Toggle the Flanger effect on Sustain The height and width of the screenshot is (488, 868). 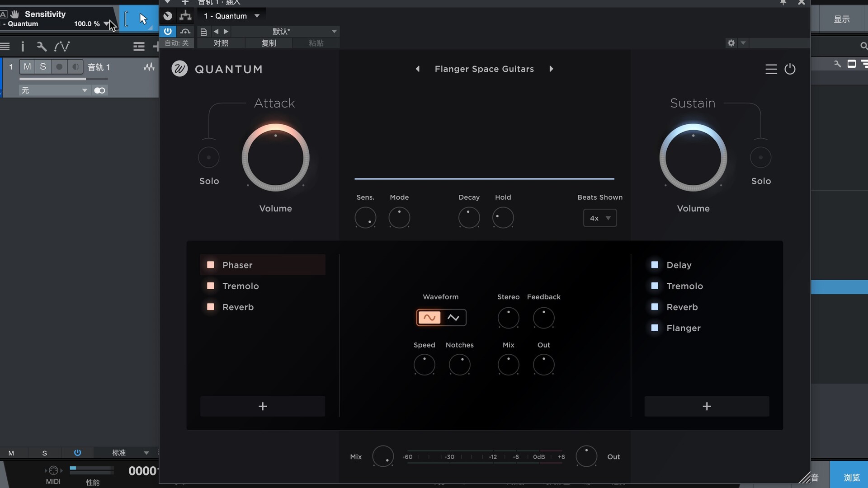[655, 328]
